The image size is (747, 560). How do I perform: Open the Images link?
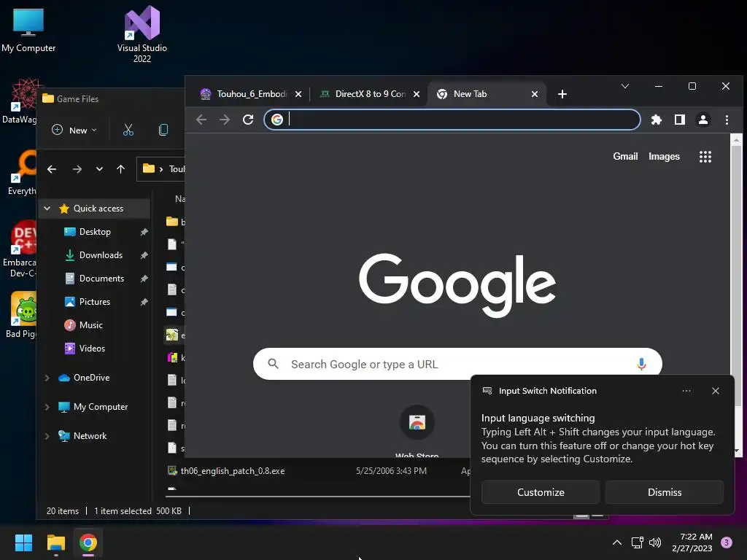(x=664, y=157)
